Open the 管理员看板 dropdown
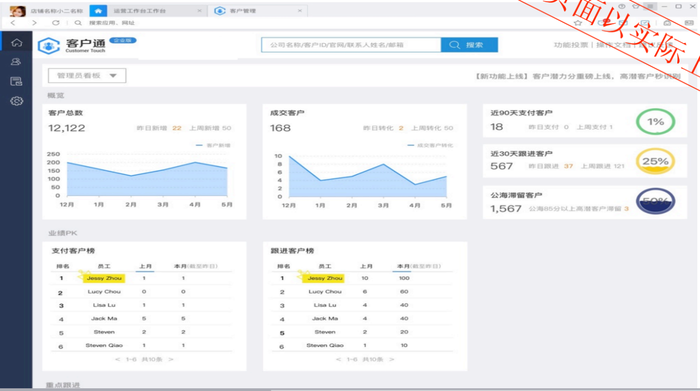Image resolution: width=700 pixels, height=391 pixels. point(87,75)
